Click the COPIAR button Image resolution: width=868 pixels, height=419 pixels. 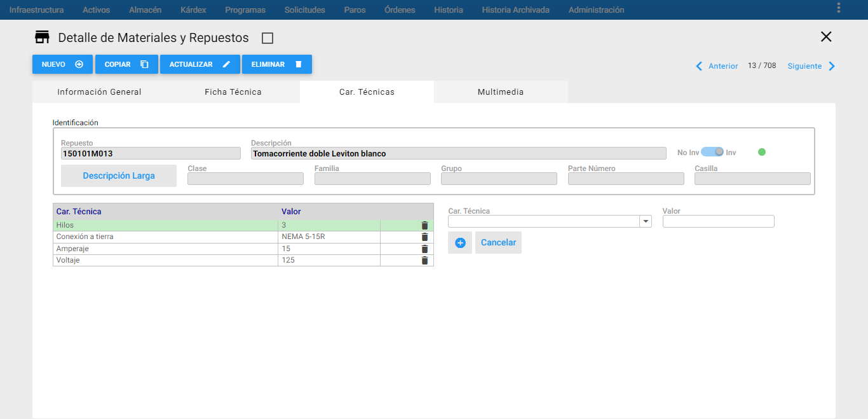(x=126, y=64)
